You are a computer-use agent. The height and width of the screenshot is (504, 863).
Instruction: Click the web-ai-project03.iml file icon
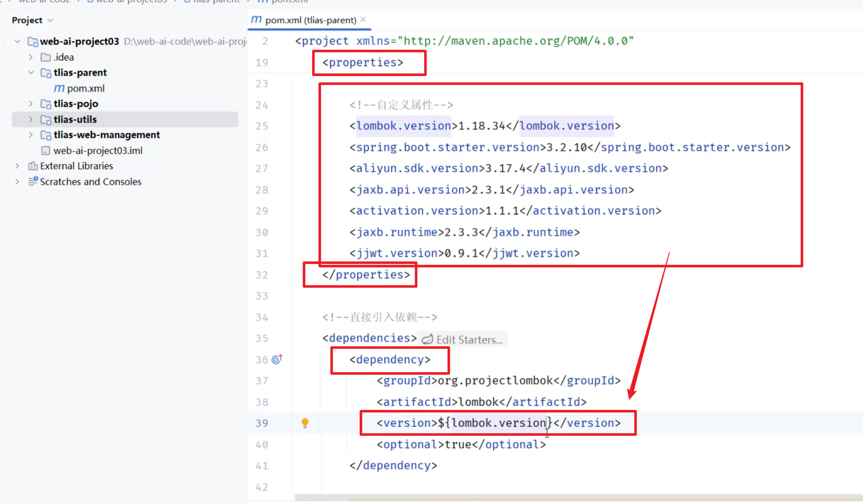click(x=45, y=151)
